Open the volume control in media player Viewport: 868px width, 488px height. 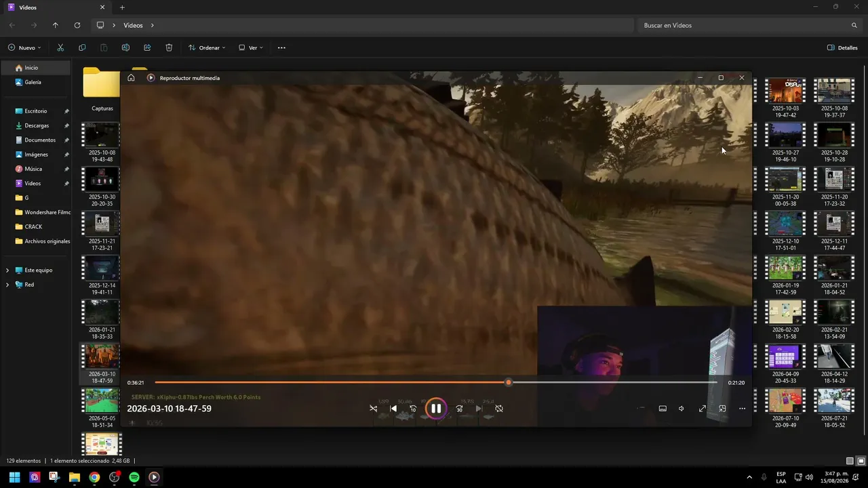pyautogui.click(x=682, y=409)
